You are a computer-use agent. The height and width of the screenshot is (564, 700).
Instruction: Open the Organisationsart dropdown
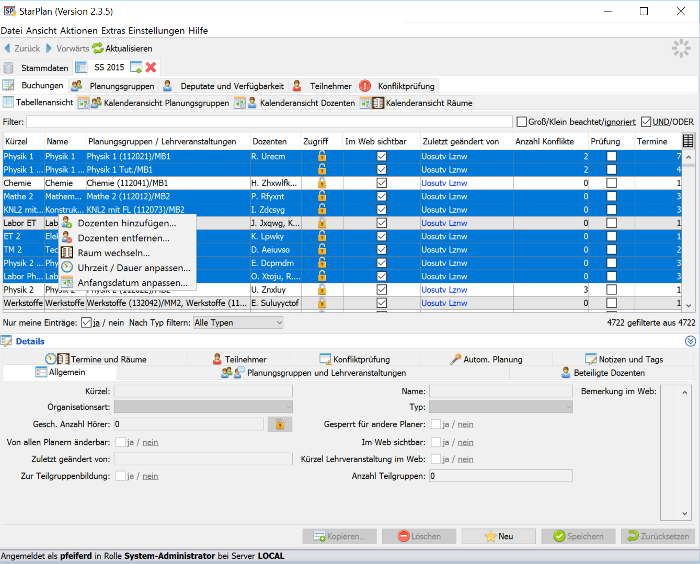click(204, 407)
